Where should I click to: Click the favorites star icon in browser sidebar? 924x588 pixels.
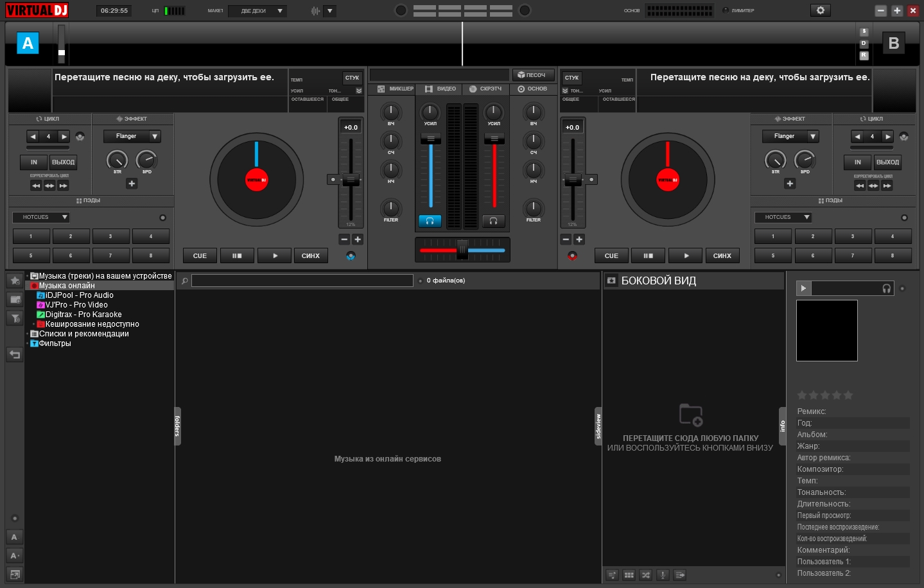click(15, 281)
